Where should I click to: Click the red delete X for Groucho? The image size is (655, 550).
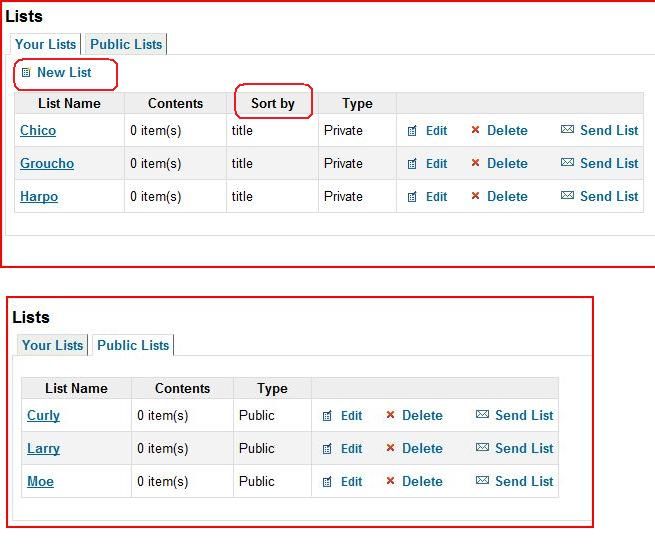pyautogui.click(x=475, y=163)
